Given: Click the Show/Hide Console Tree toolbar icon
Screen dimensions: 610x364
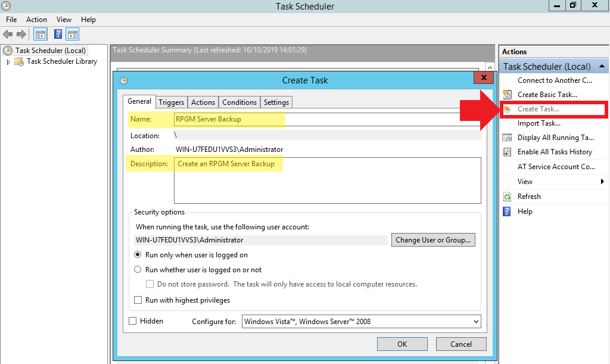Looking at the screenshot, I should (41, 34).
